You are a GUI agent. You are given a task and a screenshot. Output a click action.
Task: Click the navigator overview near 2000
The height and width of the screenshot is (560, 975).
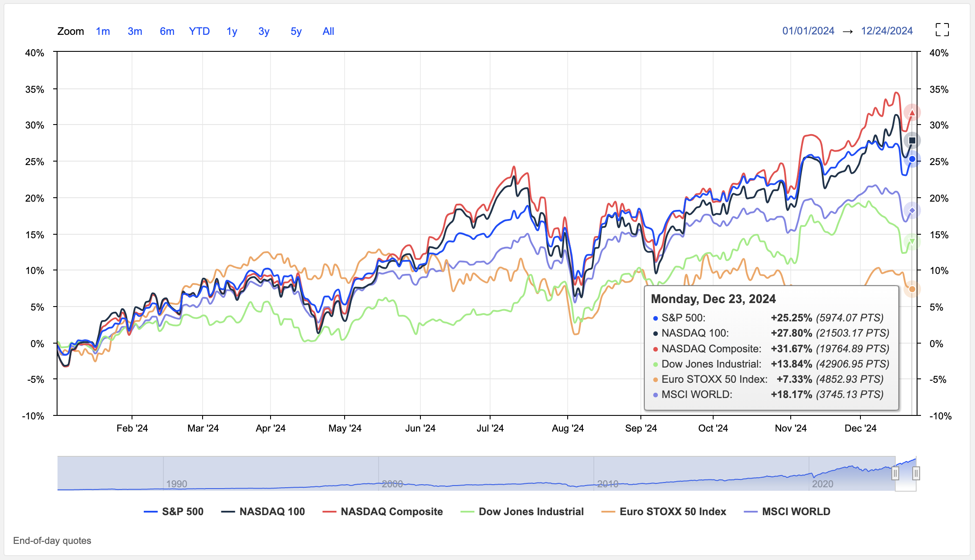click(392, 484)
